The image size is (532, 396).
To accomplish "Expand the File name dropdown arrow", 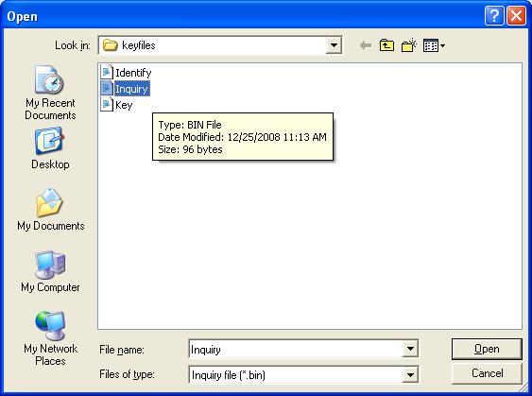I will point(410,349).
